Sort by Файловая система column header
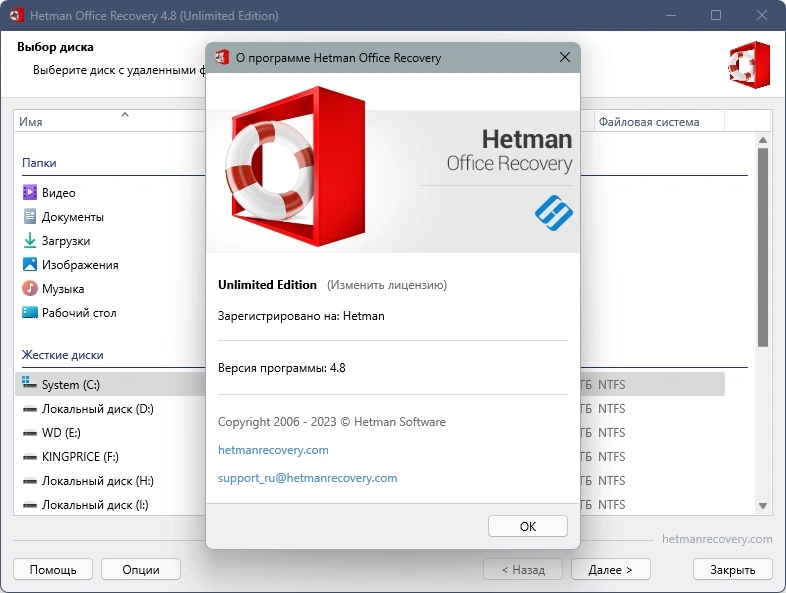 tap(649, 121)
